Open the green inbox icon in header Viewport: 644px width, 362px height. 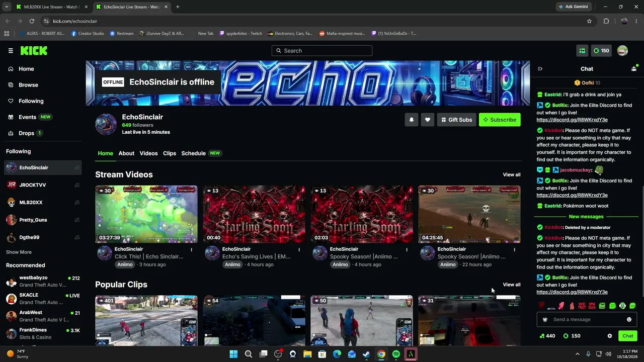pos(582,51)
